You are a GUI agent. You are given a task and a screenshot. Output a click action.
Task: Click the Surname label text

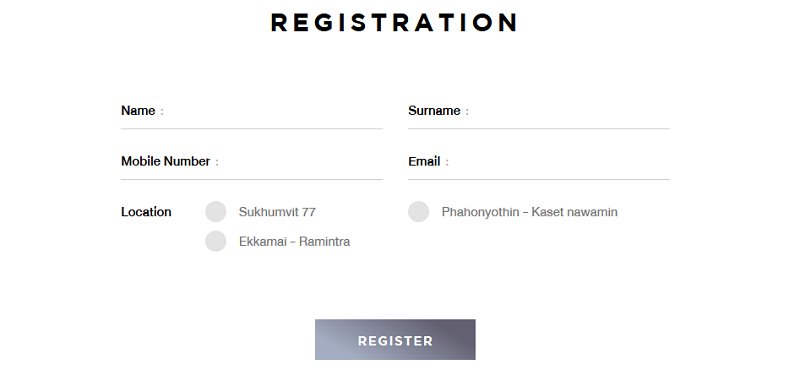434,111
